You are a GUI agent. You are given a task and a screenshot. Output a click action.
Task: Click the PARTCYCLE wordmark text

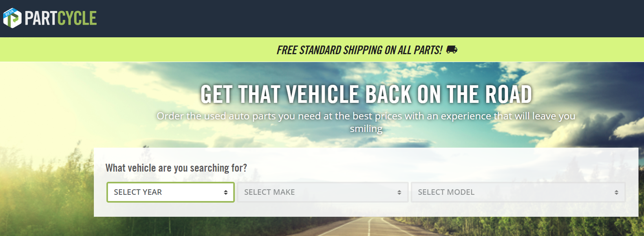pos(61,18)
